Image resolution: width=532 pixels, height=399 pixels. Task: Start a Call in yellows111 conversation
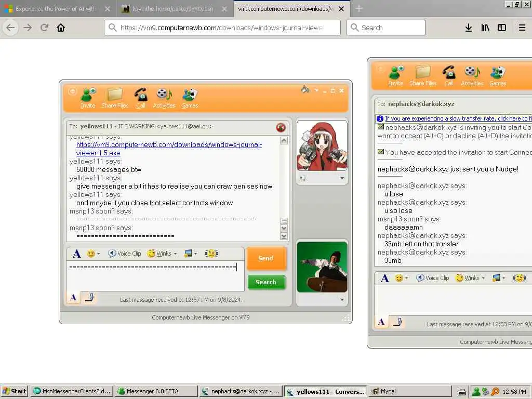tap(140, 98)
